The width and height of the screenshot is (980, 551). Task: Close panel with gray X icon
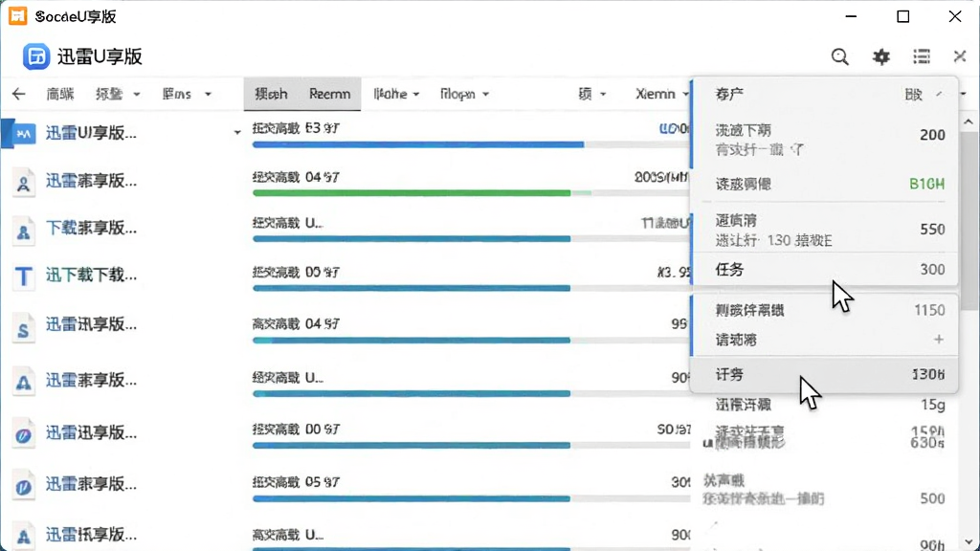[x=960, y=56]
